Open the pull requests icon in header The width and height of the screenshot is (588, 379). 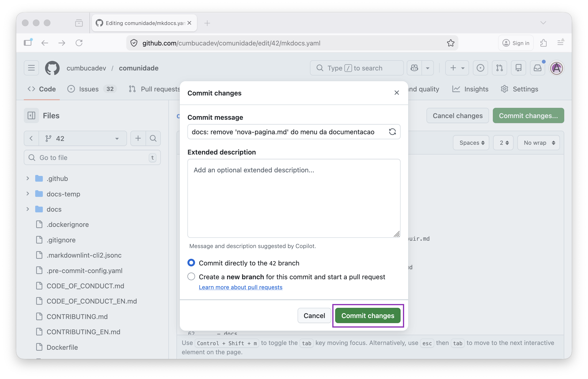499,68
